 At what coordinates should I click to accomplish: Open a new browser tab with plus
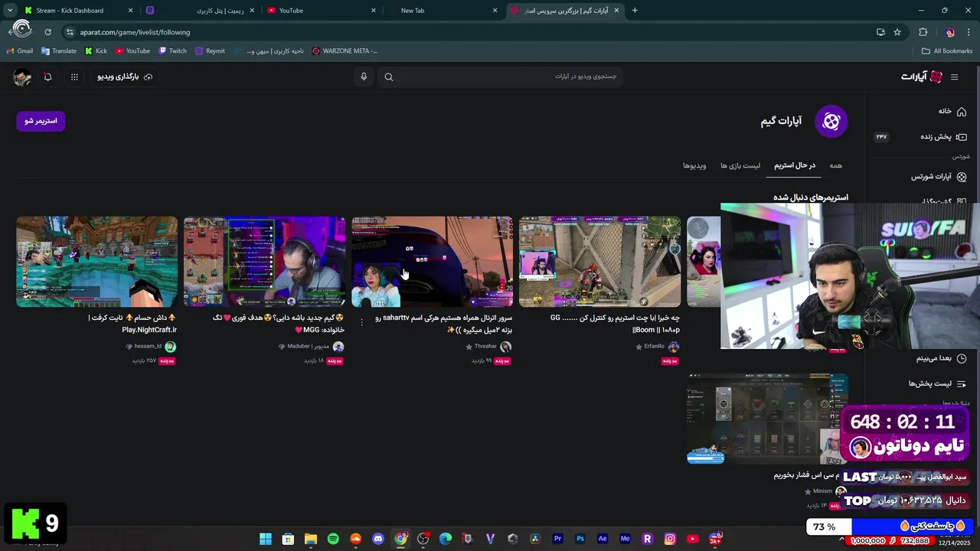635,11
